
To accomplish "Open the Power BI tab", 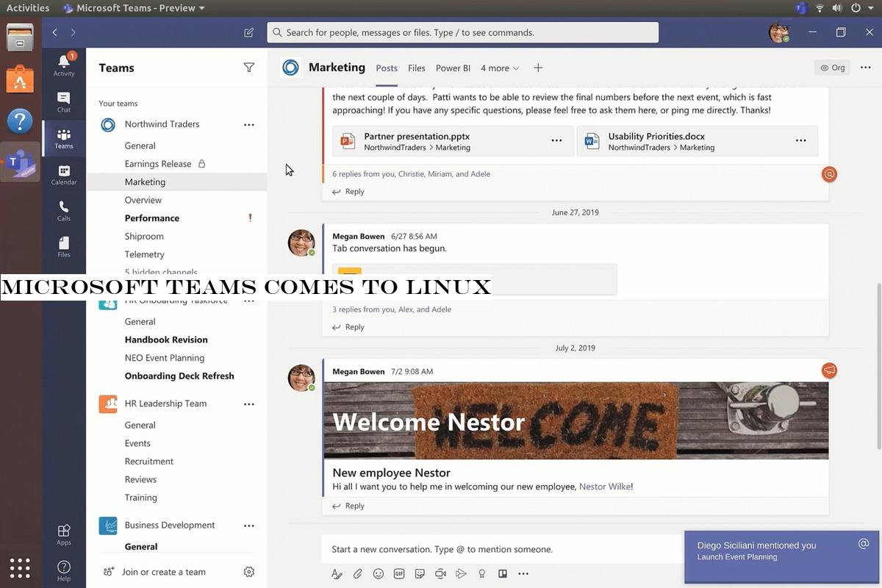I will coord(453,68).
